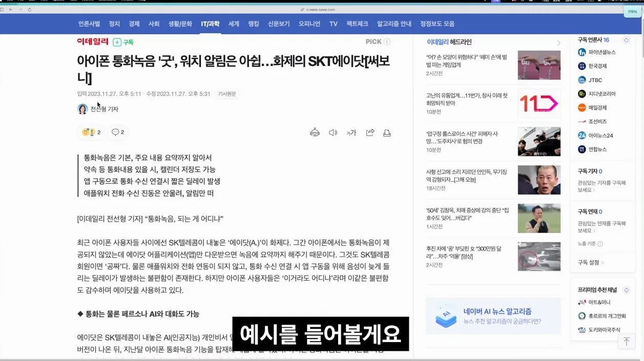Open the article summary bot icon
Viewport: 644px width, 361px height.
[x=315, y=133]
